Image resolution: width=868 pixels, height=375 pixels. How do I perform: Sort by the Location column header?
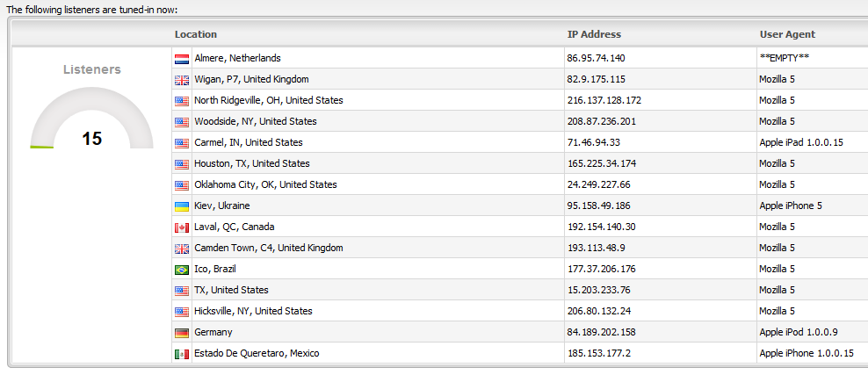[x=196, y=34]
